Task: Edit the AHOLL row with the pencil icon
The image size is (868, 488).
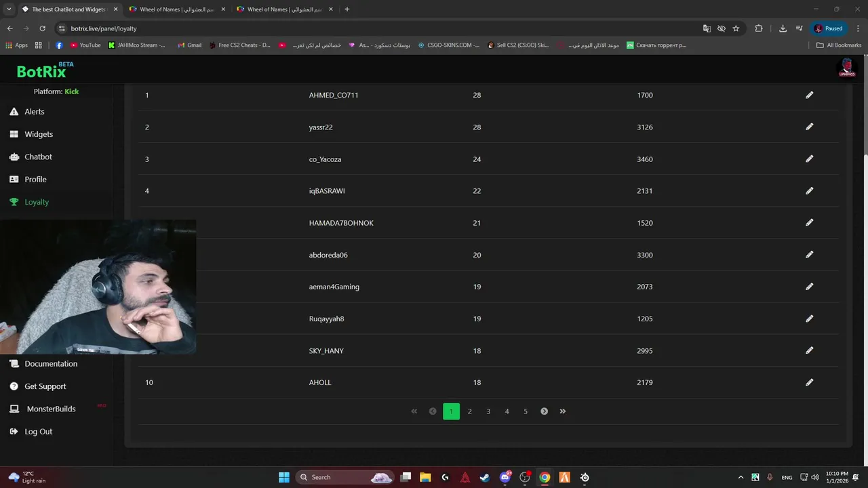Action: 809,382
